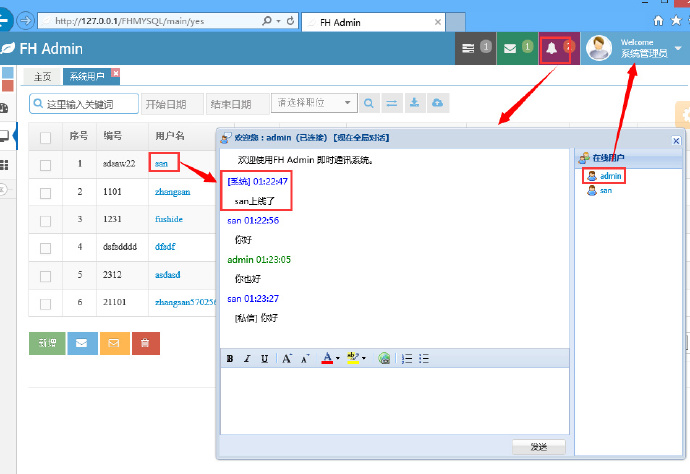
Task: Insert a bulleted list in chat editor
Action: tap(424, 359)
